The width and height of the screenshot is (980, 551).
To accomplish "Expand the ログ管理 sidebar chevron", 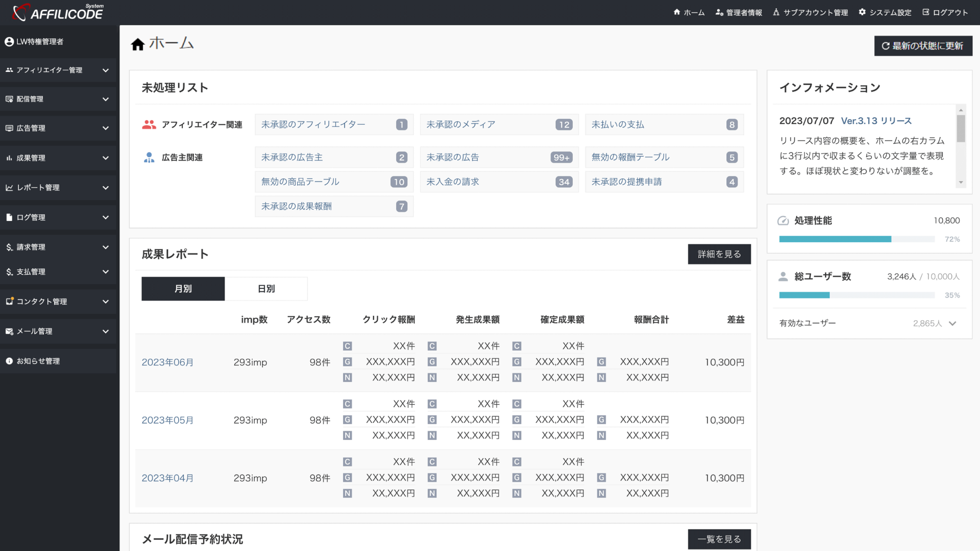I will pos(106,217).
